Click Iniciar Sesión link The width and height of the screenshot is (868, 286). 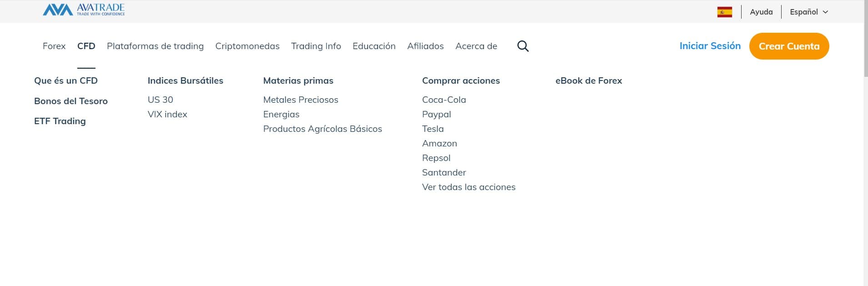710,46
